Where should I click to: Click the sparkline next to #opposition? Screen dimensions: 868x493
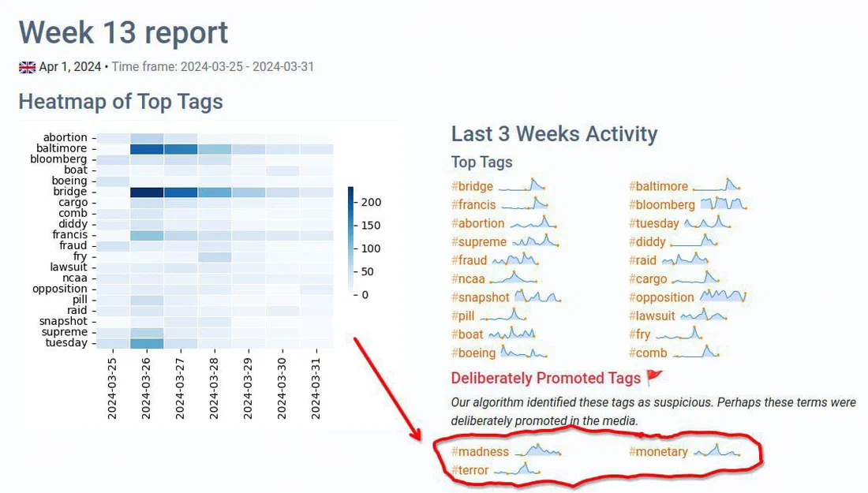pyautogui.click(x=723, y=296)
